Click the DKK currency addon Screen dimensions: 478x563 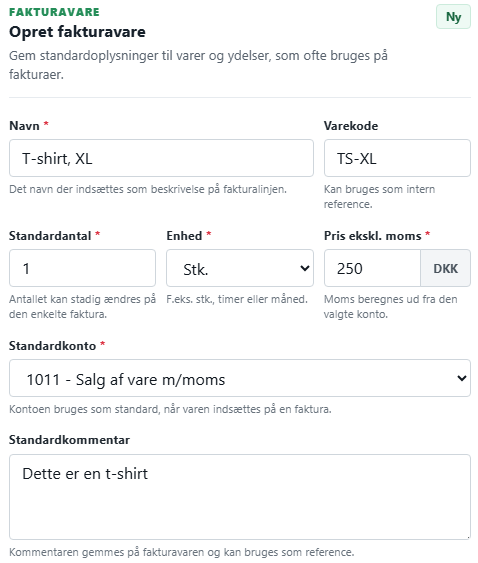coord(445,268)
